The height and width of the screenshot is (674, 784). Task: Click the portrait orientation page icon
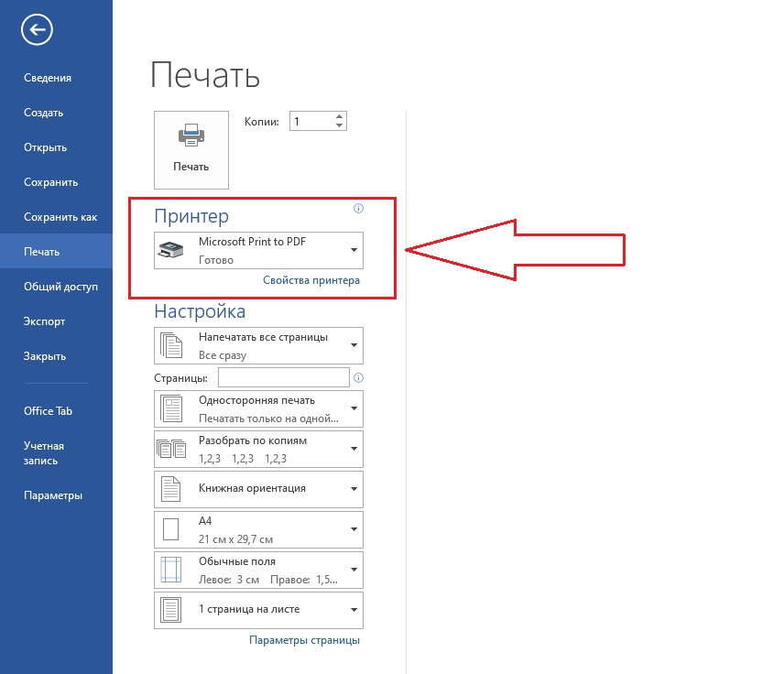click(x=171, y=489)
